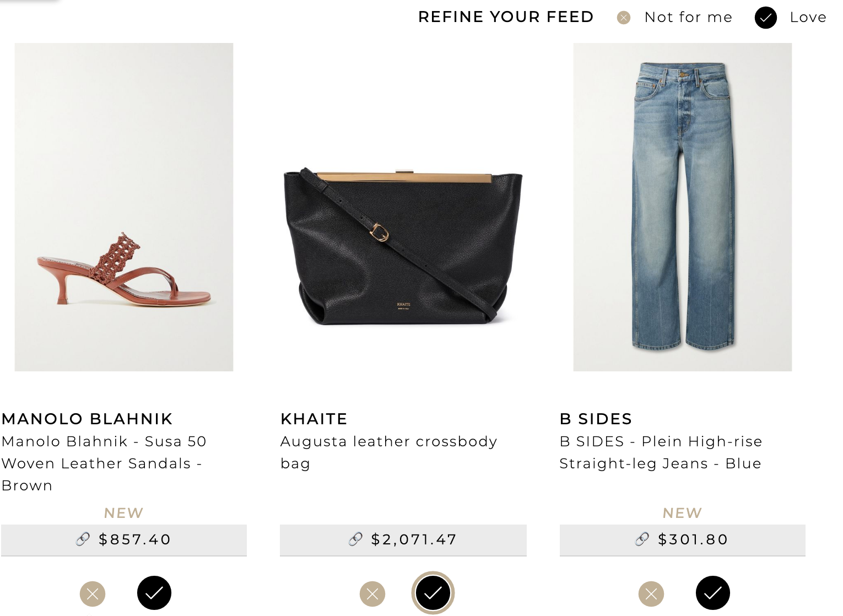The height and width of the screenshot is (616, 843).
Task: Open the Manolo Blahnik sandal image
Action: (x=124, y=207)
